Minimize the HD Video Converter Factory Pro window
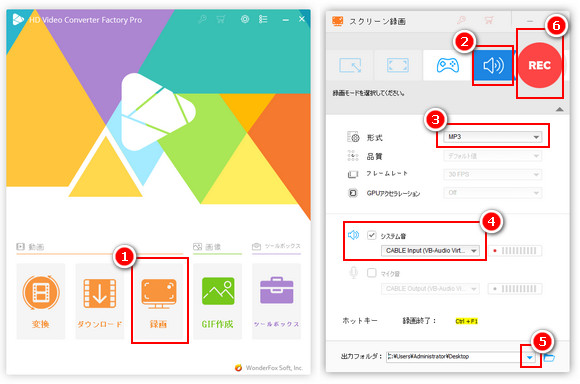The width and height of the screenshot is (580, 384). 285,20
